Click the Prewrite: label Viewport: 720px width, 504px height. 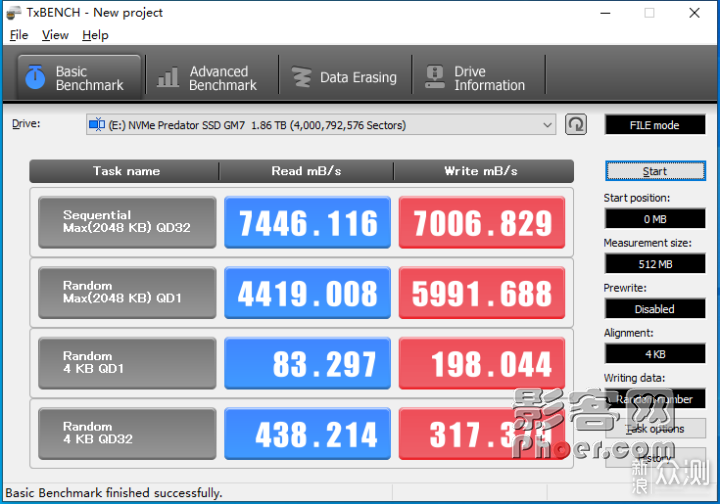tap(625, 288)
